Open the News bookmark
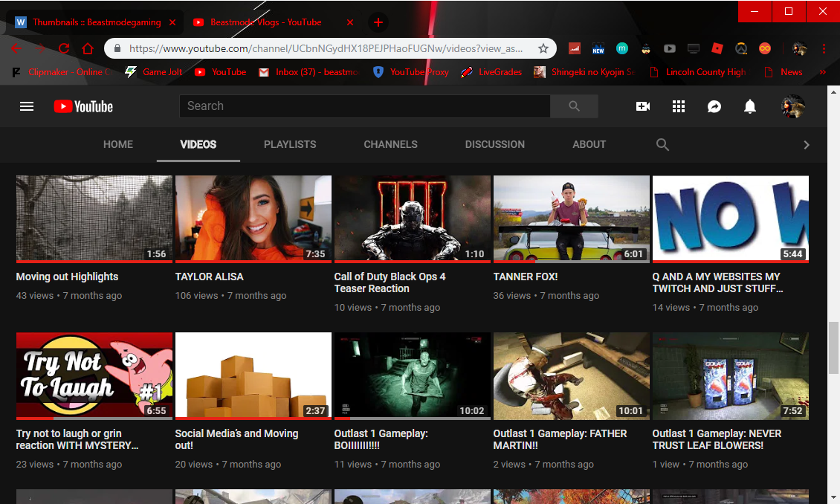The width and height of the screenshot is (840, 504). (784, 72)
